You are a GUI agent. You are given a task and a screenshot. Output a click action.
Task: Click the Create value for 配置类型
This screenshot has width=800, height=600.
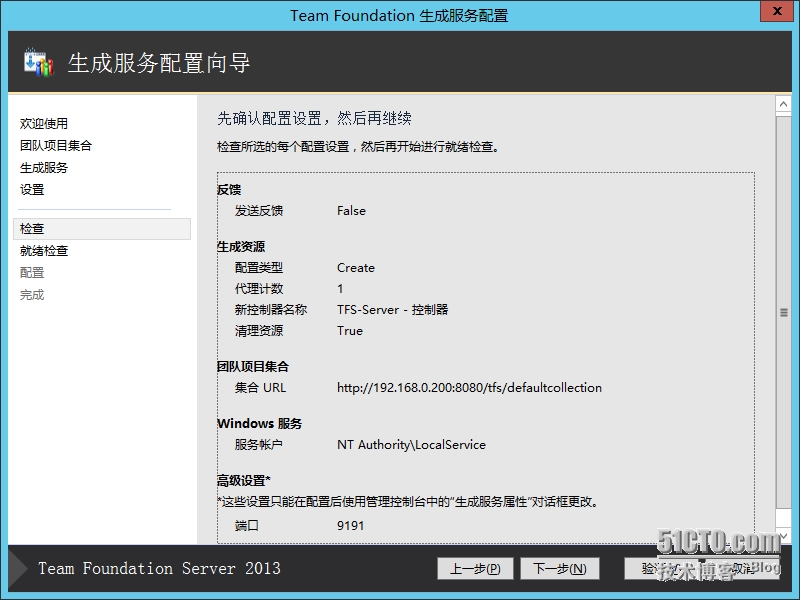[x=356, y=268]
